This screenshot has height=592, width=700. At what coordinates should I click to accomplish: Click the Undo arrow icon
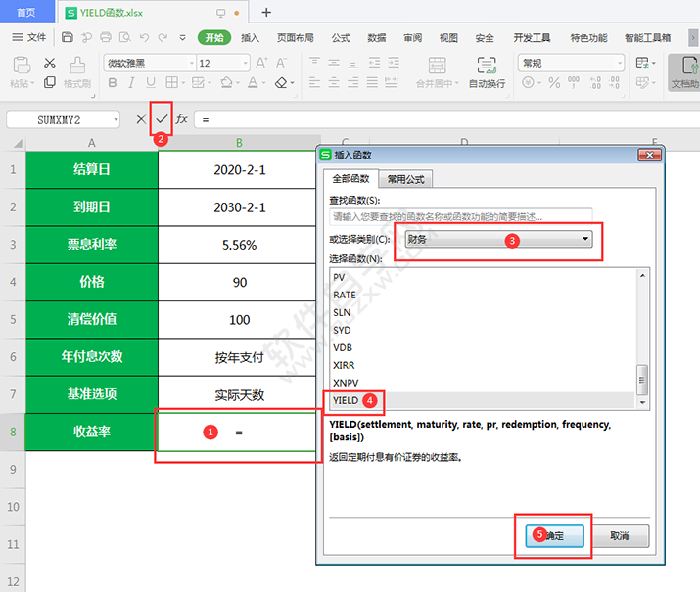click(x=144, y=37)
